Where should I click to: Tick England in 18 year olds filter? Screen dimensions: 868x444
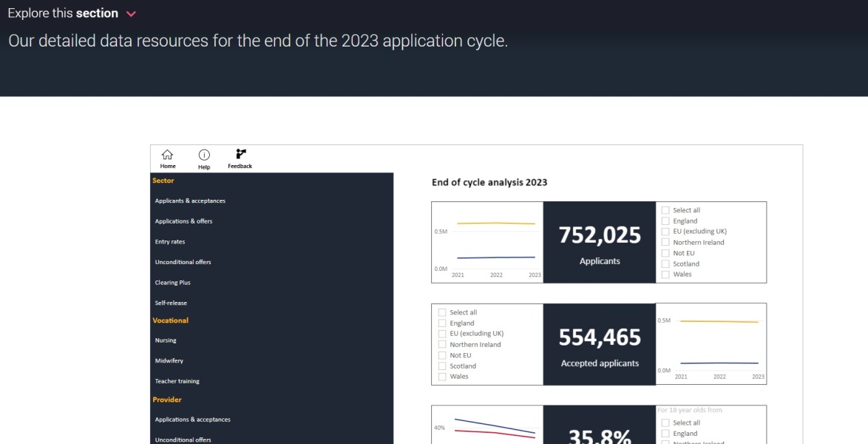665,434
